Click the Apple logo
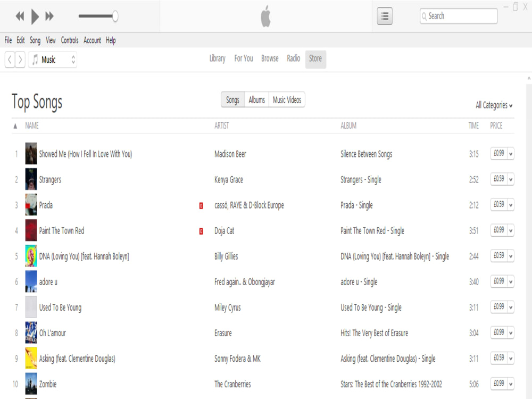 [x=265, y=16]
